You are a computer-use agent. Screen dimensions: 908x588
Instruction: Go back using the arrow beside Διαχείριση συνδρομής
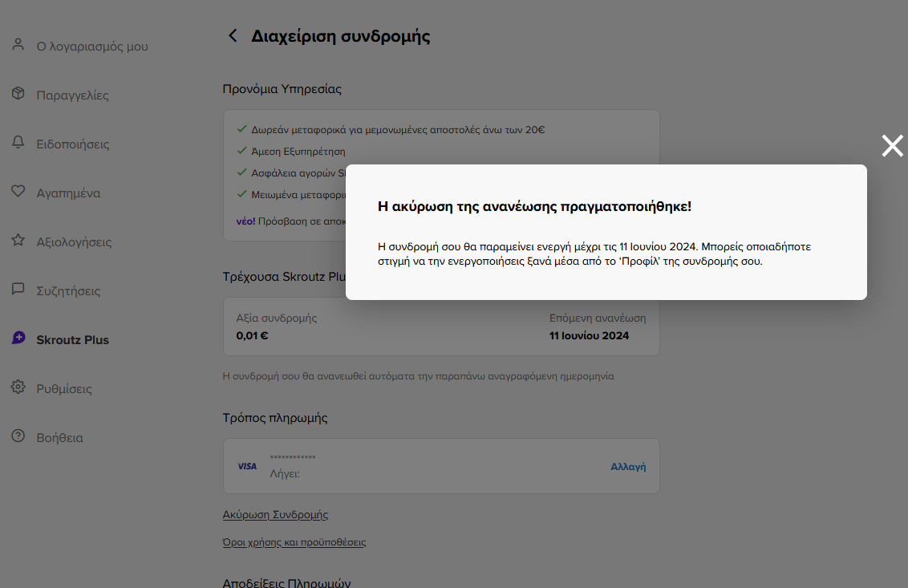(233, 36)
